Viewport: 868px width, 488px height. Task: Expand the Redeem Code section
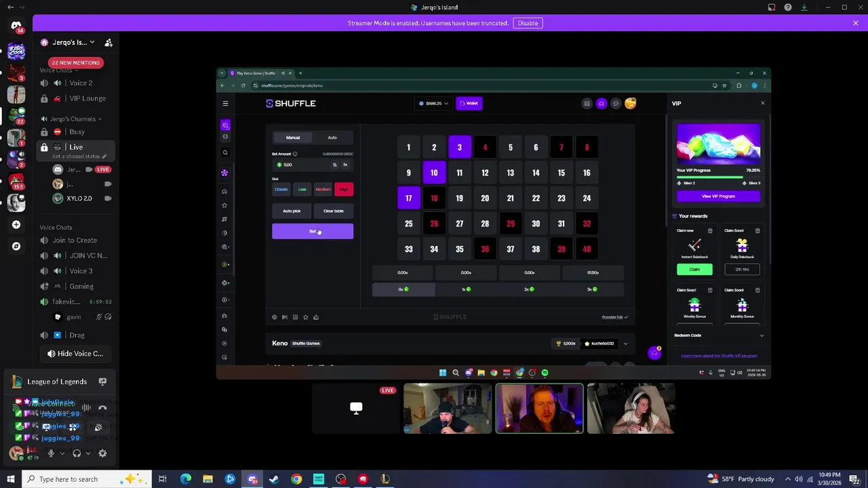718,335
